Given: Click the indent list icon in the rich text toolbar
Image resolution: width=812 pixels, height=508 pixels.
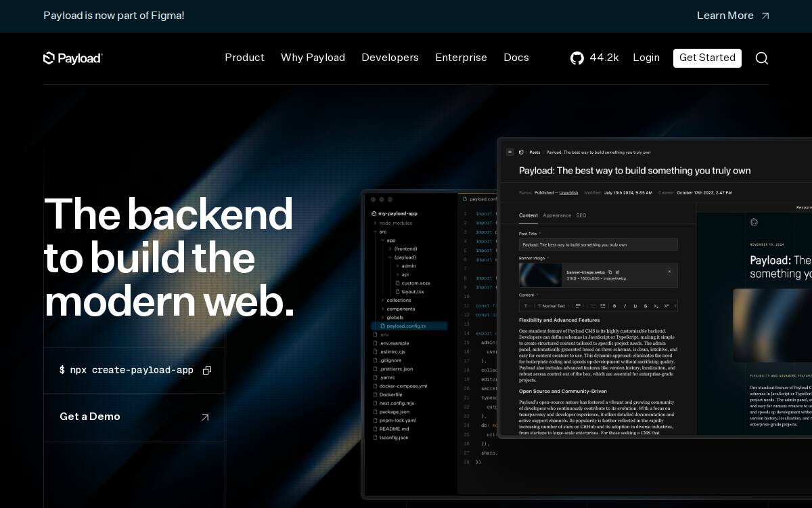Looking at the screenshot, I should [x=602, y=306].
